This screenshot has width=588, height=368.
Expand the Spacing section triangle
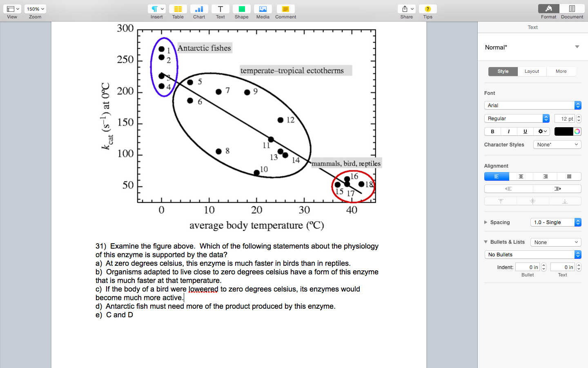click(486, 222)
